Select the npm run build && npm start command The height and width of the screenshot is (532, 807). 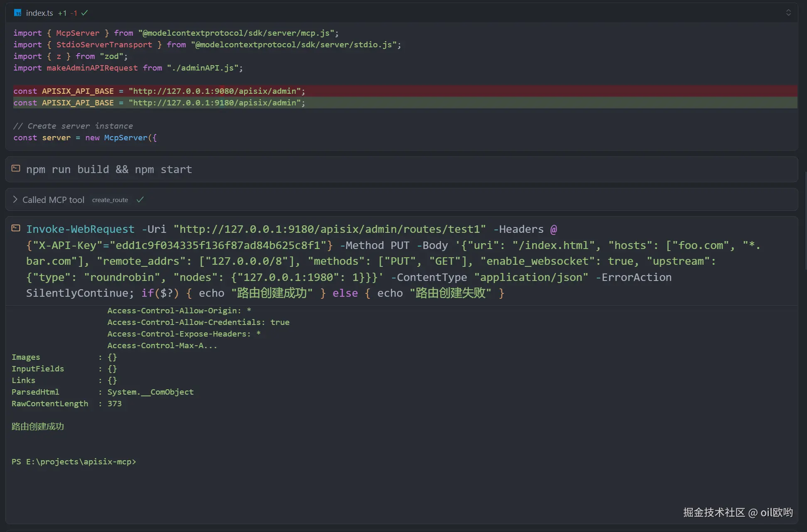coord(109,169)
